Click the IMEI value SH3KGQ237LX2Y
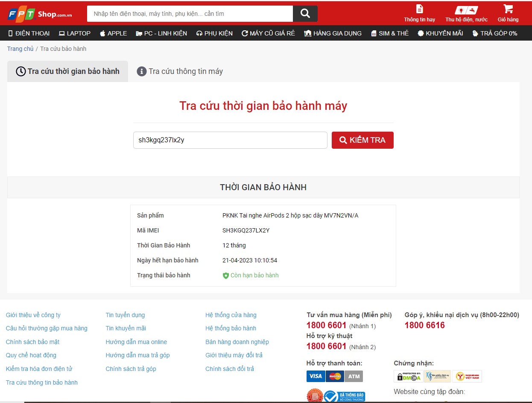 (x=246, y=230)
